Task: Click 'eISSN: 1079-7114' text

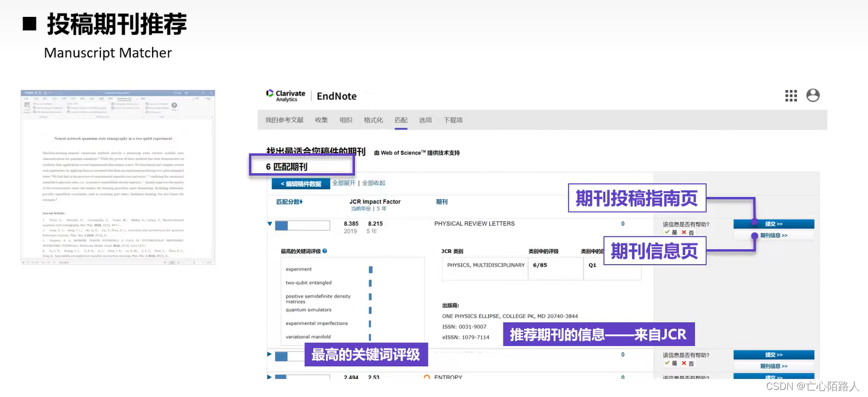Action: click(x=466, y=338)
